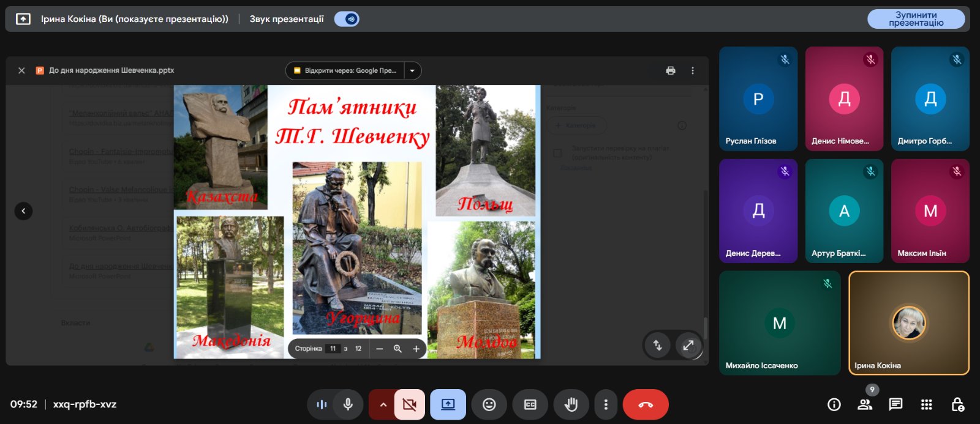Click Зупинити презентацію button
The height and width of the screenshot is (424, 980).
click(x=916, y=19)
